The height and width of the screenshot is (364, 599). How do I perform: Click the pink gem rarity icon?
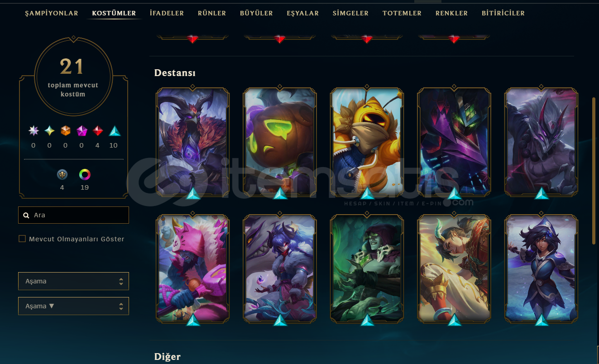pyautogui.click(x=82, y=131)
